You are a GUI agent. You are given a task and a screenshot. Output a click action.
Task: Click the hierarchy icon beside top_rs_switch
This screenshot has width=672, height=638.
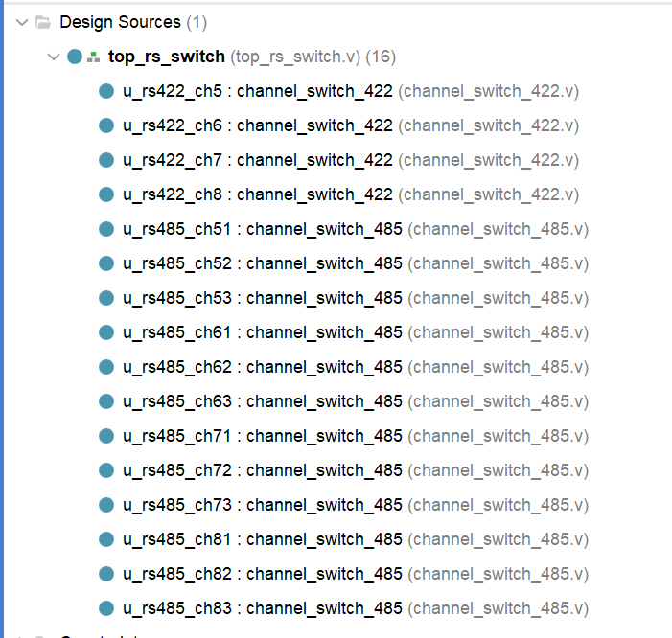(x=93, y=57)
